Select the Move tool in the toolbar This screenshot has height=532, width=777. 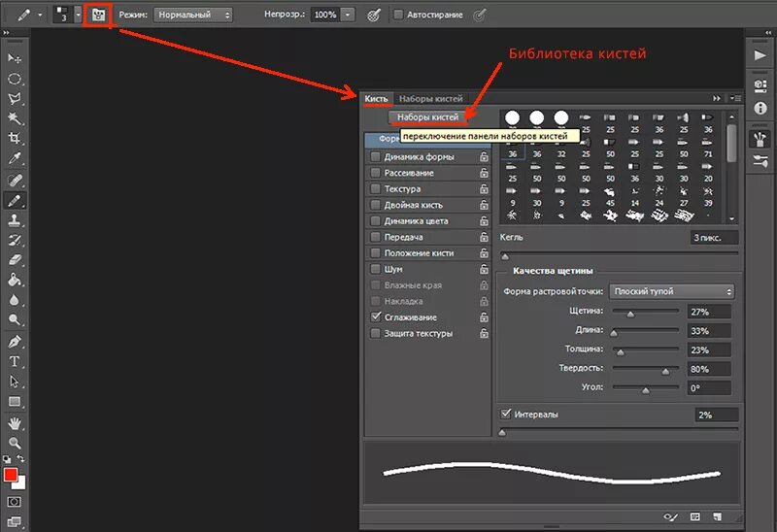15,58
